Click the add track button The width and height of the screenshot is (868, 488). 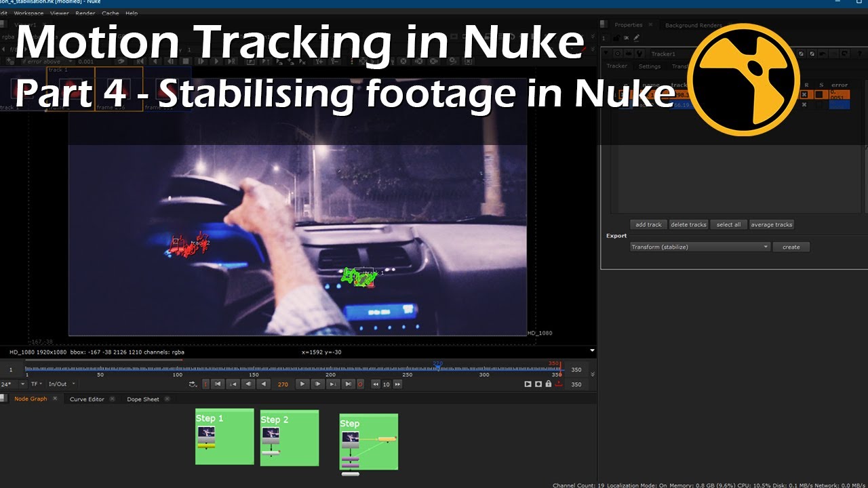pos(648,224)
